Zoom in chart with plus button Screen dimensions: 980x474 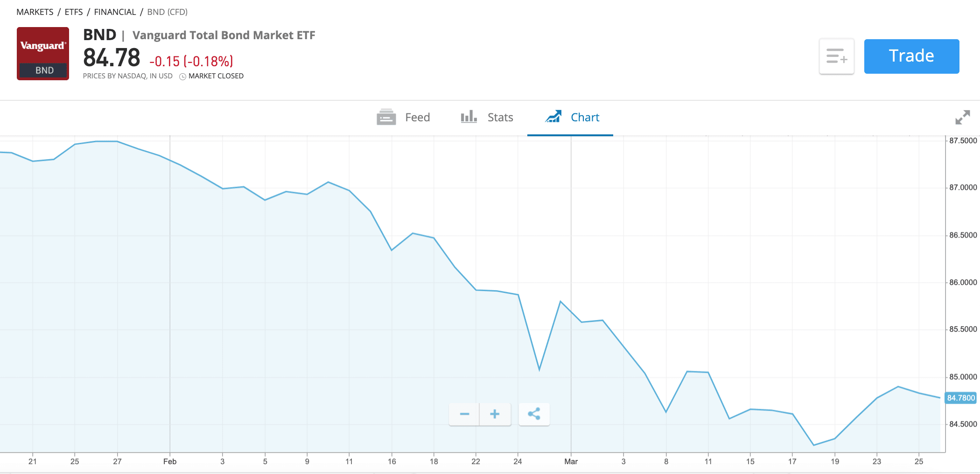pos(495,414)
